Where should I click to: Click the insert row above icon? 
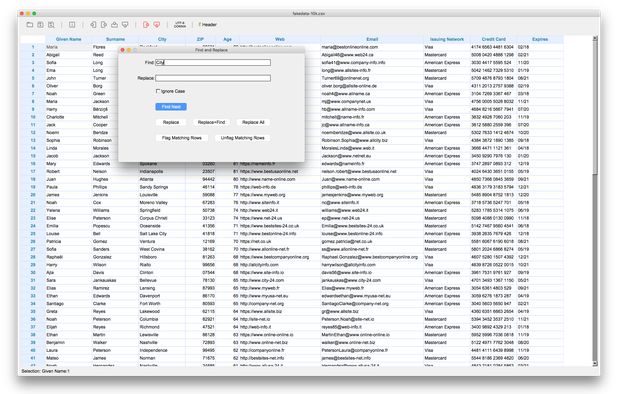pyautogui.click(x=114, y=24)
